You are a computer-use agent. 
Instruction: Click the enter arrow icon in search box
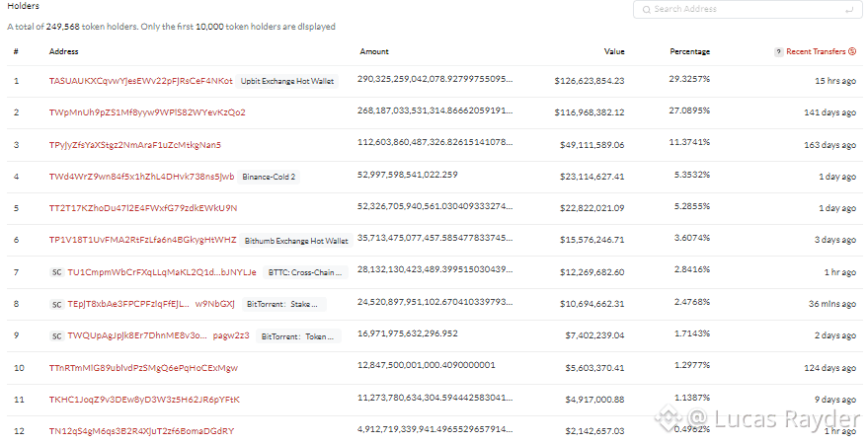pos(849,9)
